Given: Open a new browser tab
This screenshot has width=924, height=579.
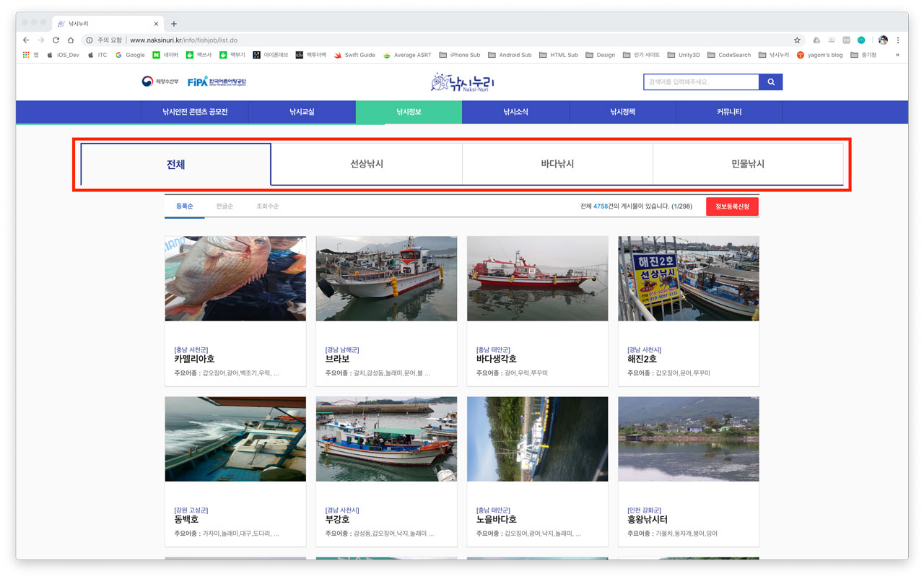Looking at the screenshot, I should [174, 24].
